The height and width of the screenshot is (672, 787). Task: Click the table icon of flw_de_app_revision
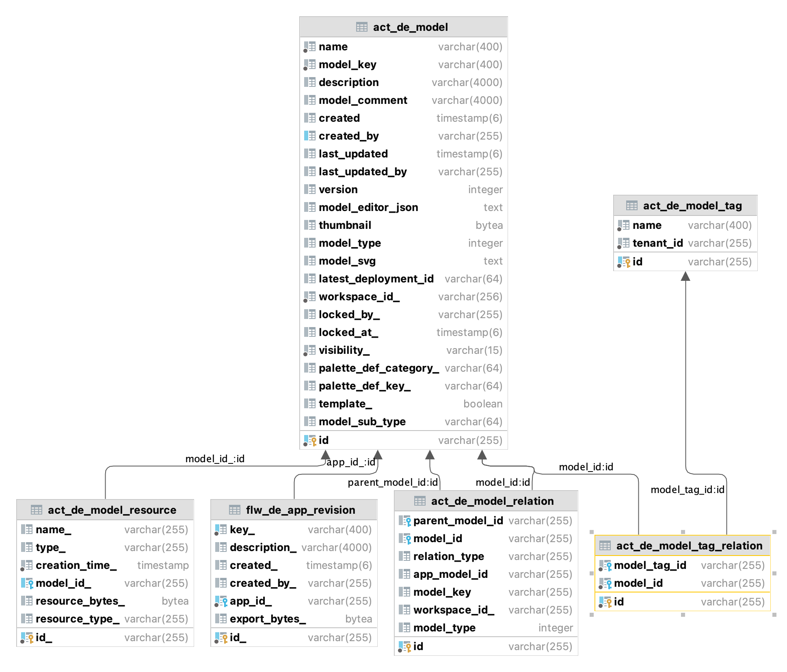pyautogui.click(x=234, y=510)
